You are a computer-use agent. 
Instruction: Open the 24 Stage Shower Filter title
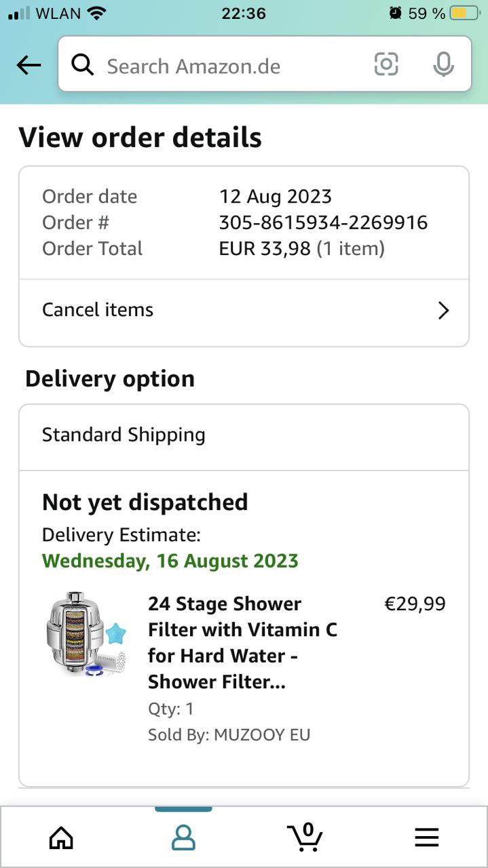[242, 642]
